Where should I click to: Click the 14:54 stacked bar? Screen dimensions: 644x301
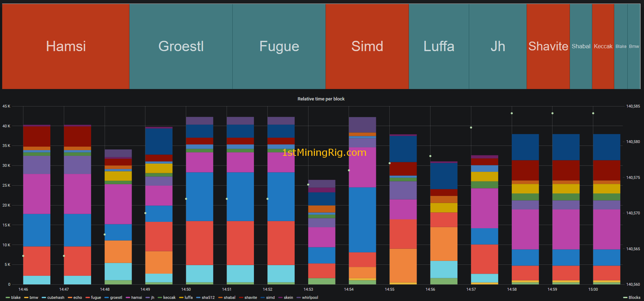click(x=362, y=201)
